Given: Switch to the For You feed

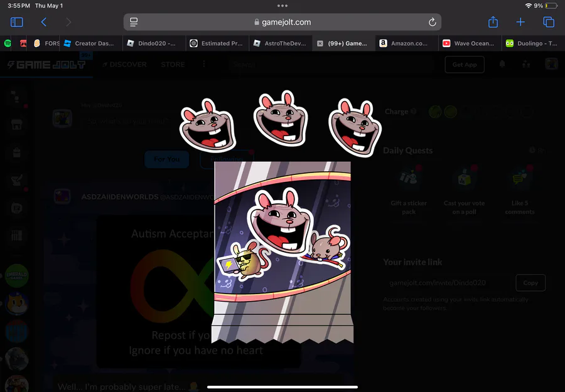Looking at the screenshot, I should (x=167, y=159).
